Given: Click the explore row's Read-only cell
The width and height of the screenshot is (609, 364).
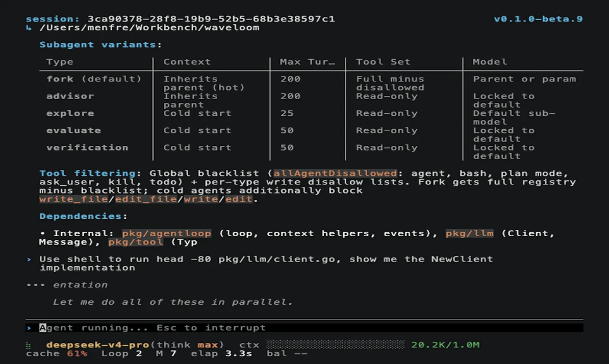Looking at the screenshot, I should click(x=387, y=113).
